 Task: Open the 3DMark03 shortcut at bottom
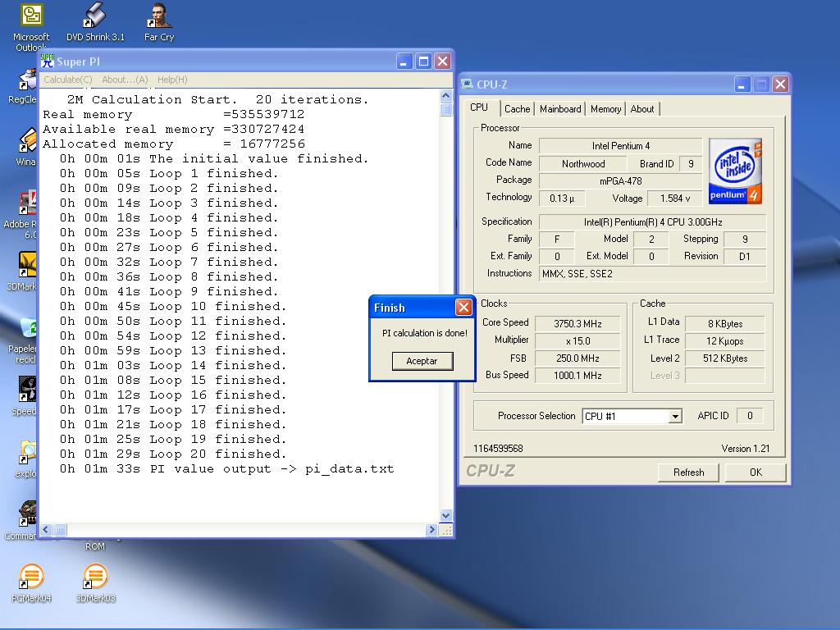tap(95, 577)
